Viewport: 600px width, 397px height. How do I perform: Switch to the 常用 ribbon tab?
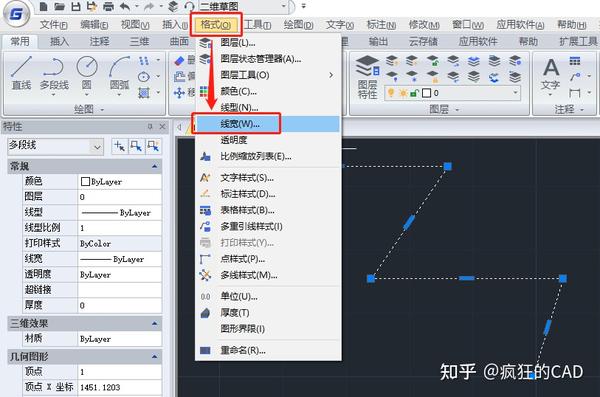(20, 41)
